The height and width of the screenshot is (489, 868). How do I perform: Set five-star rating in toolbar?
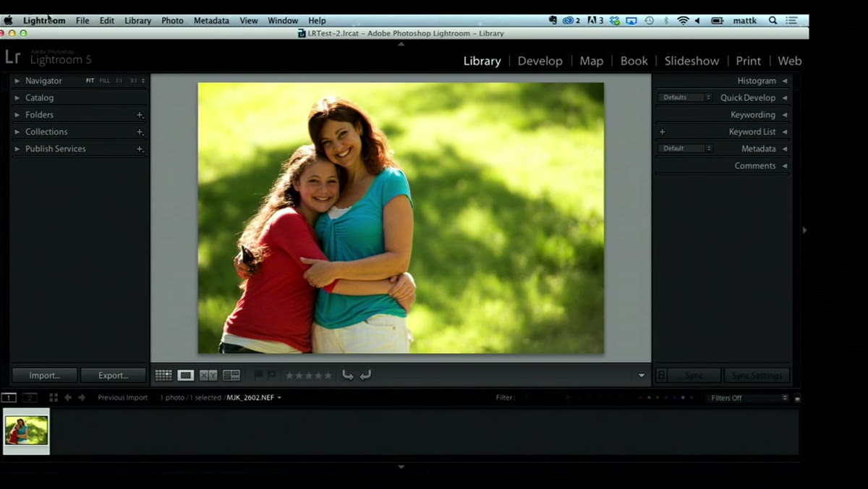pos(328,375)
